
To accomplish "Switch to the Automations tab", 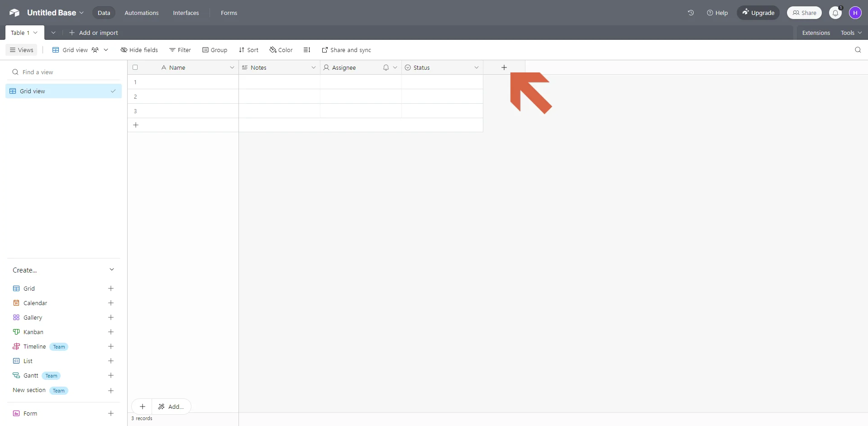I will (142, 13).
